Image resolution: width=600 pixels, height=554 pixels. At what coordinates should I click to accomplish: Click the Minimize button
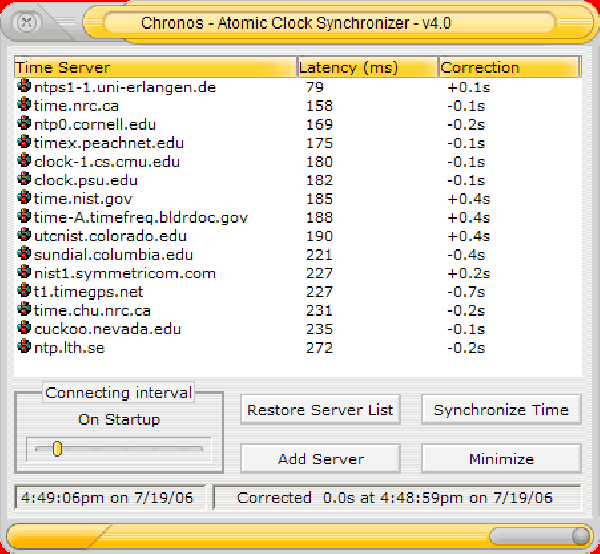coord(501,459)
